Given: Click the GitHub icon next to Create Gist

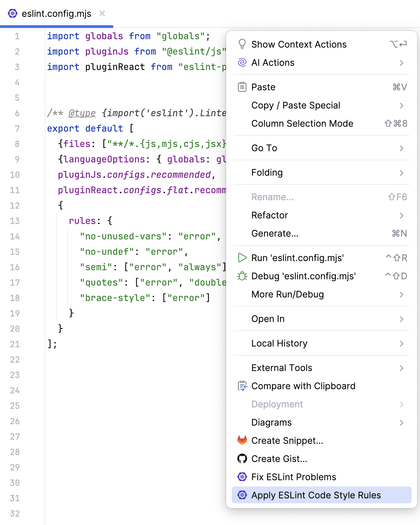Looking at the screenshot, I should [x=242, y=458].
